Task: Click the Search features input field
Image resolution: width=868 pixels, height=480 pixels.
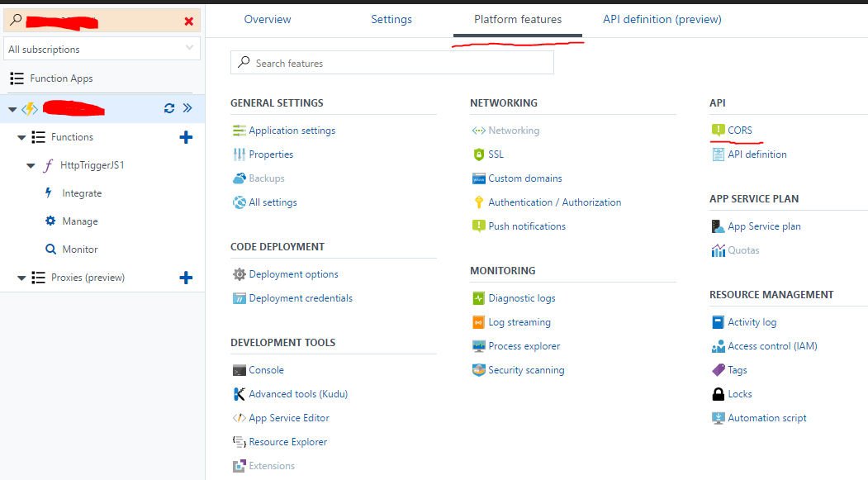Action: tap(392, 63)
